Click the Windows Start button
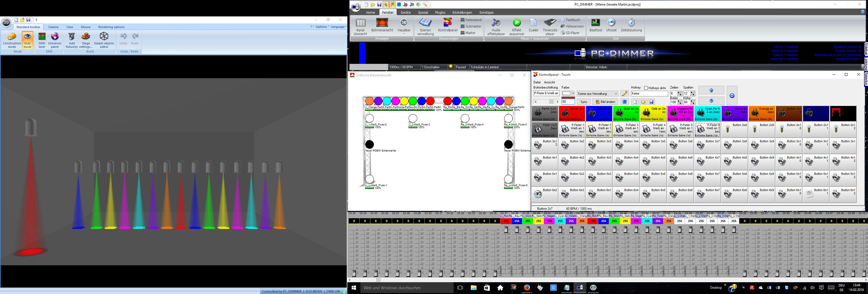Viewport: 868px width, 294px height. [x=354, y=288]
